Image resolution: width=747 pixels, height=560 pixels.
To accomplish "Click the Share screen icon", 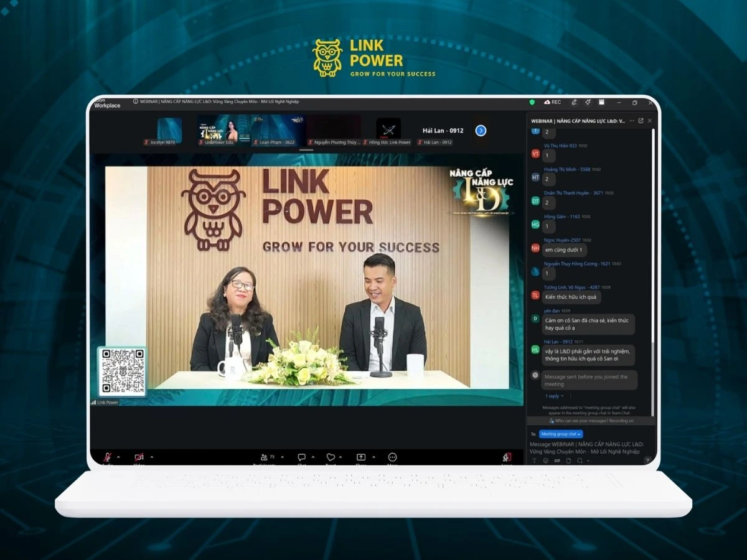I will [x=361, y=457].
